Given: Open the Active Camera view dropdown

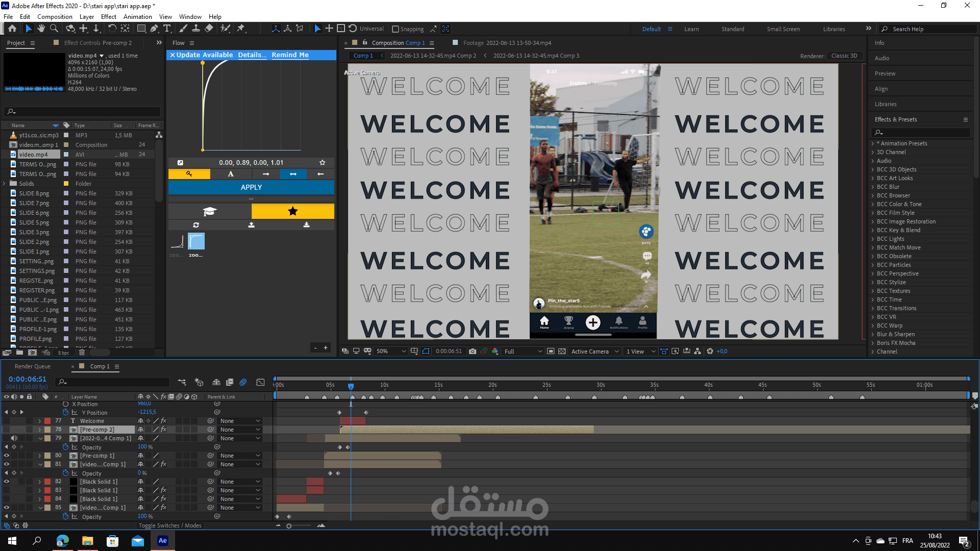Looking at the screenshot, I should (x=595, y=352).
